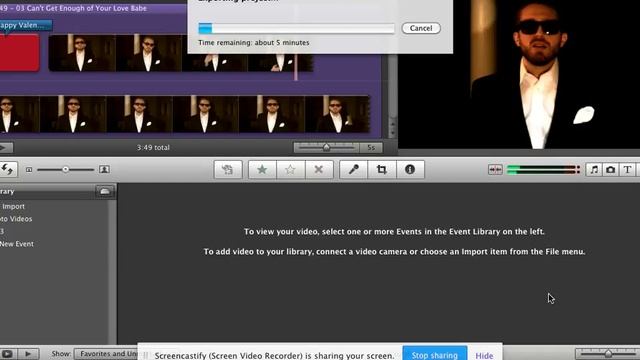Toggle audio skimming icon

click(495, 169)
